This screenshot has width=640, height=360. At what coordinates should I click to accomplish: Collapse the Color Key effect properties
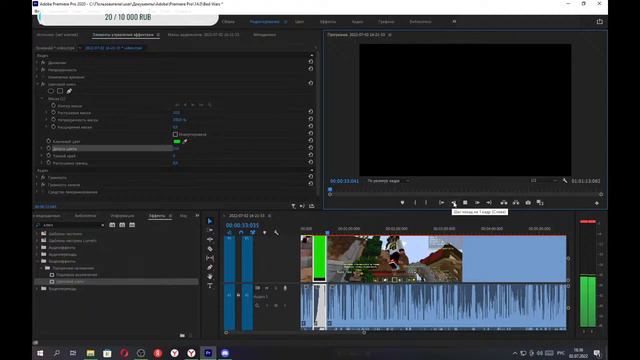point(38,84)
